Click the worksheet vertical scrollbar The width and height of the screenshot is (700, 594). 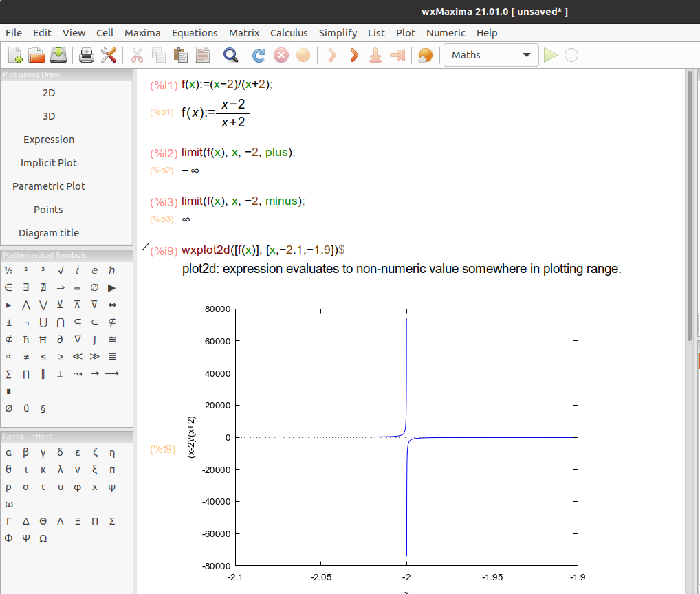tap(689, 206)
